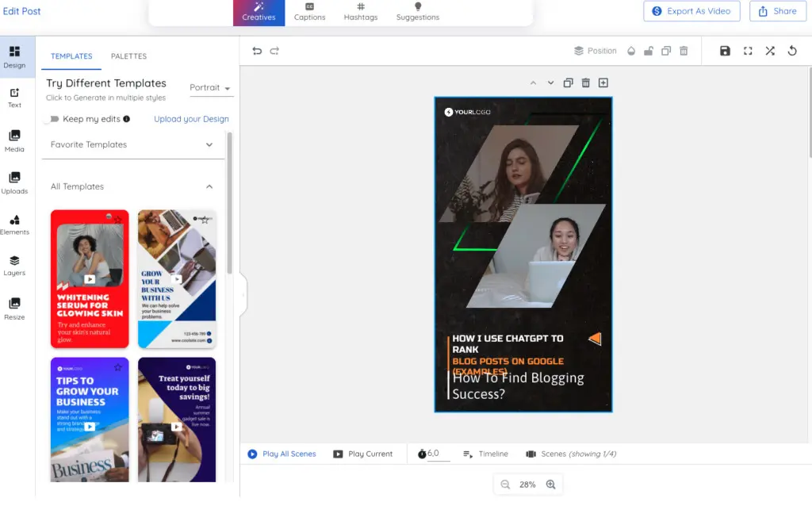The width and height of the screenshot is (812, 506).
Task: Collapse the All Templates section
Action: tap(209, 187)
